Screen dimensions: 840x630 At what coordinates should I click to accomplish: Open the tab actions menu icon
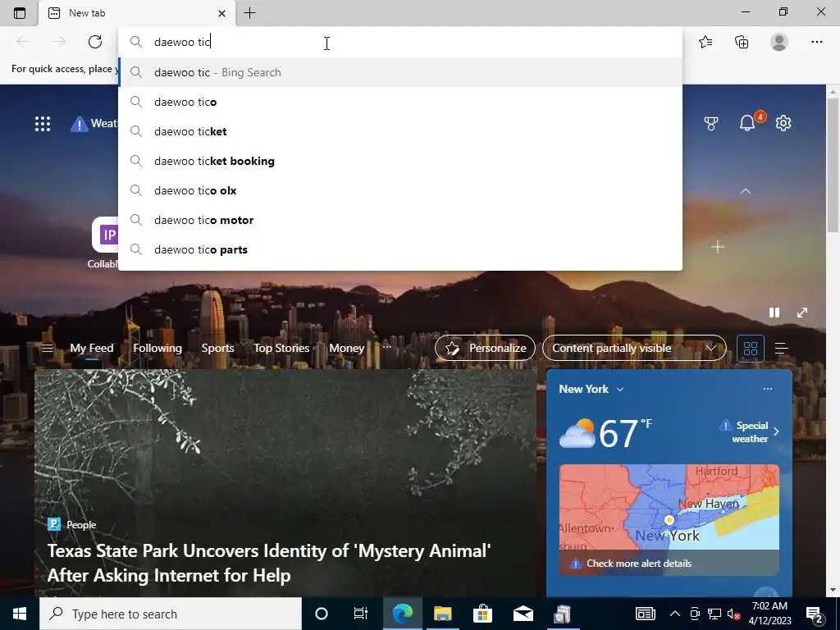tap(20, 13)
